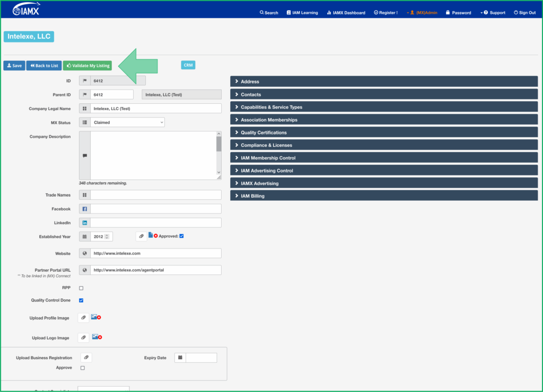This screenshot has width=543, height=392.
Task: Click the calendar icon beside Established Year
Action: click(x=85, y=236)
